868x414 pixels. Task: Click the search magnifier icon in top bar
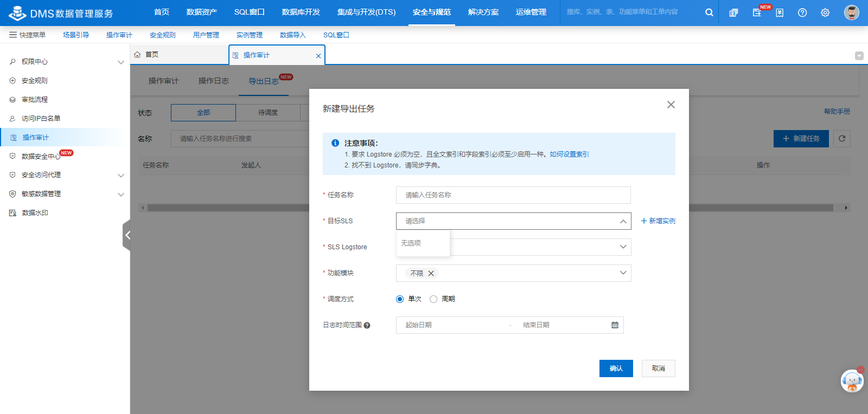pyautogui.click(x=709, y=12)
